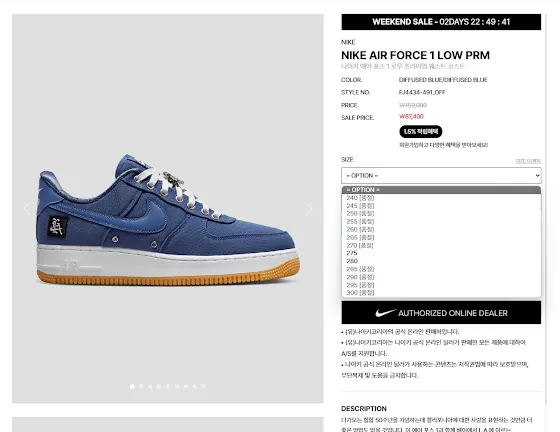Click the size dropdown chevron arrow
The height and width of the screenshot is (432, 560).
point(537,176)
